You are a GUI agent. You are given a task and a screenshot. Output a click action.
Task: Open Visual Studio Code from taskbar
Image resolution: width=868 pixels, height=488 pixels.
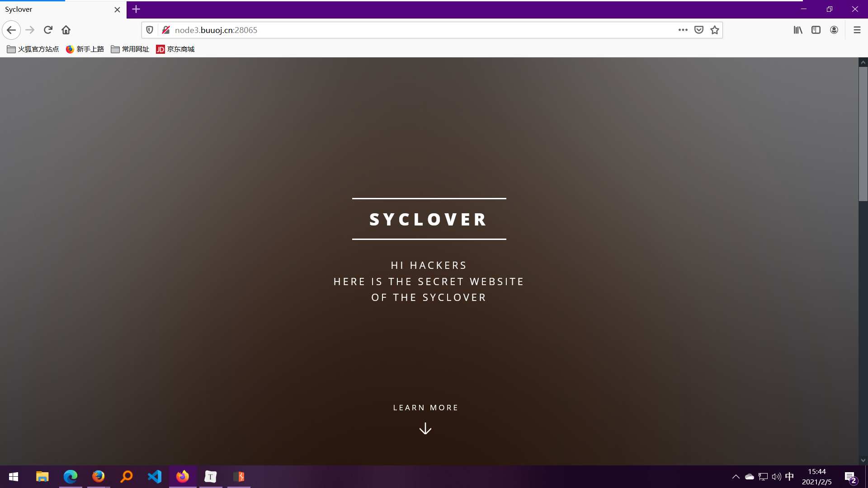click(x=155, y=477)
